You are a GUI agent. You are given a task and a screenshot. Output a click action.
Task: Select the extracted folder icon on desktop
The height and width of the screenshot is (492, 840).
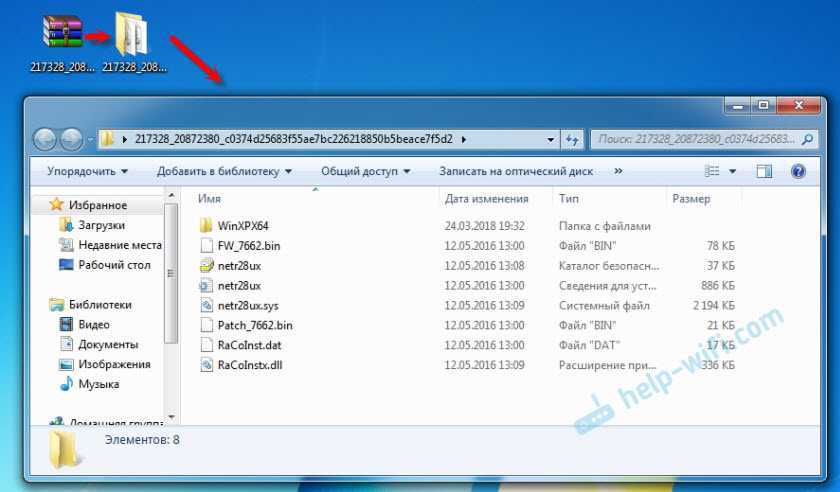click(131, 33)
